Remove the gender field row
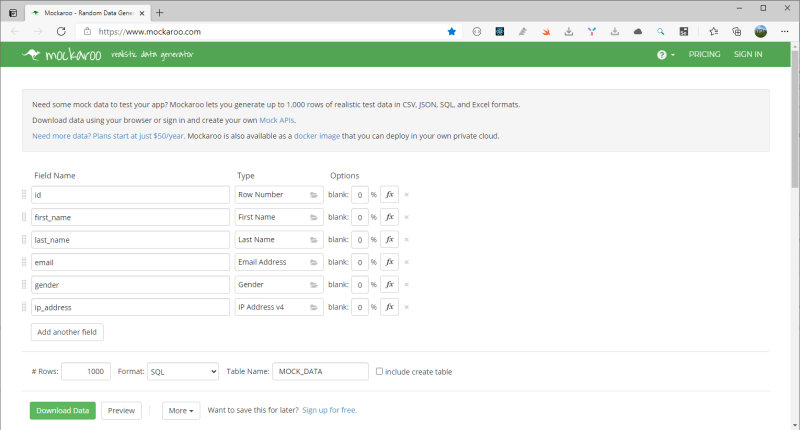800x430 pixels. 407,284
